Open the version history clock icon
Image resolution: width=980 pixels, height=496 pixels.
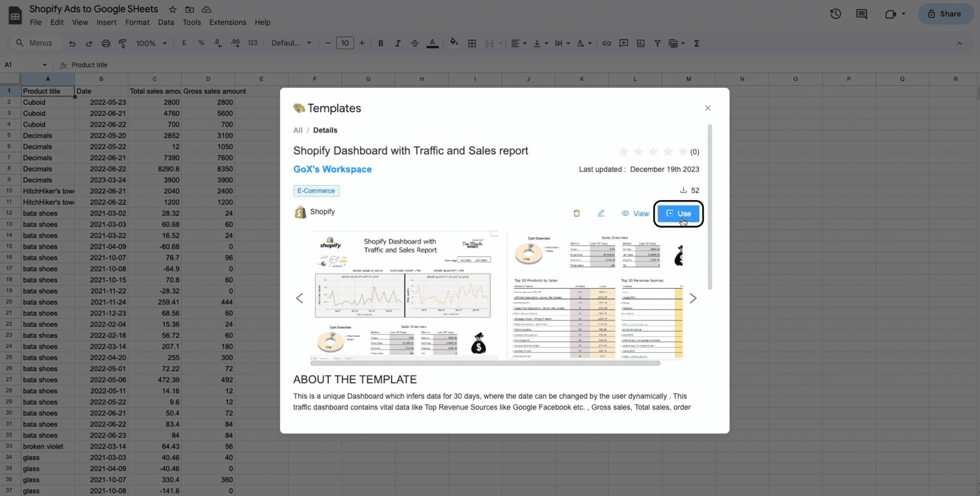coord(836,14)
